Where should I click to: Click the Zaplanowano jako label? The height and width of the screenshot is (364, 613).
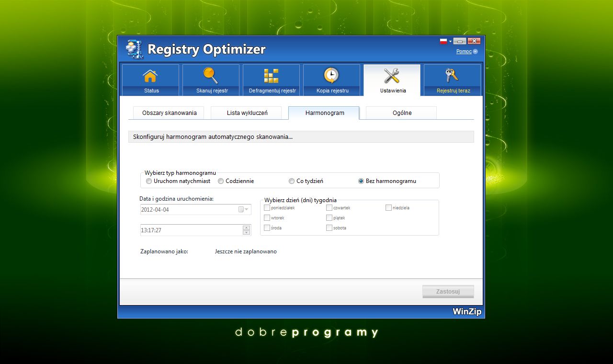tap(164, 251)
